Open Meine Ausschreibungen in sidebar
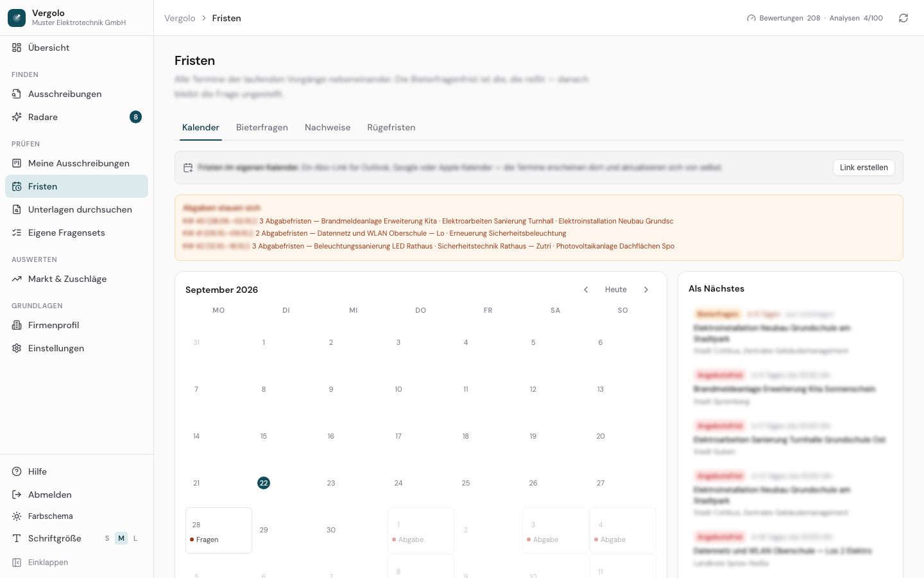This screenshot has height=578, width=924. [76, 163]
